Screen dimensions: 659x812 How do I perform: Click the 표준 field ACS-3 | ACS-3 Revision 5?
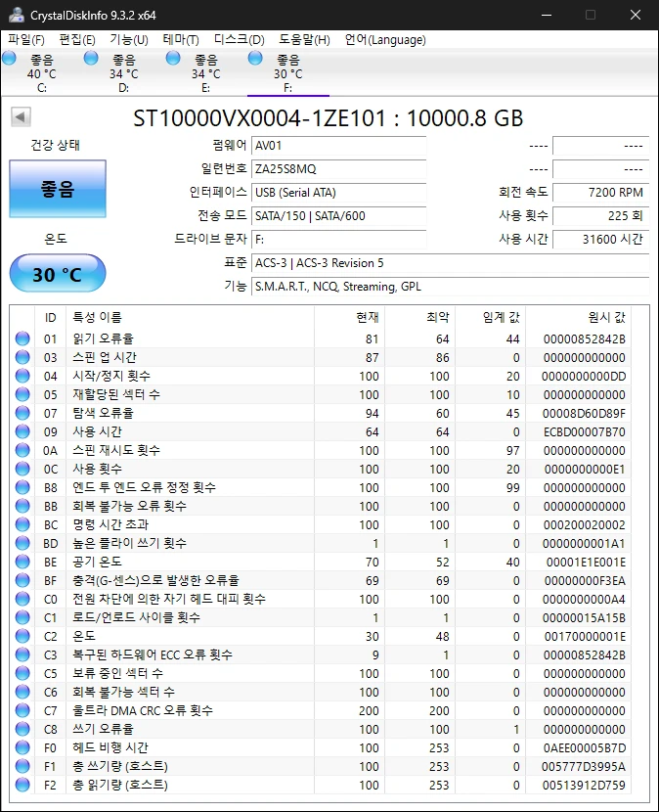[x=450, y=263]
